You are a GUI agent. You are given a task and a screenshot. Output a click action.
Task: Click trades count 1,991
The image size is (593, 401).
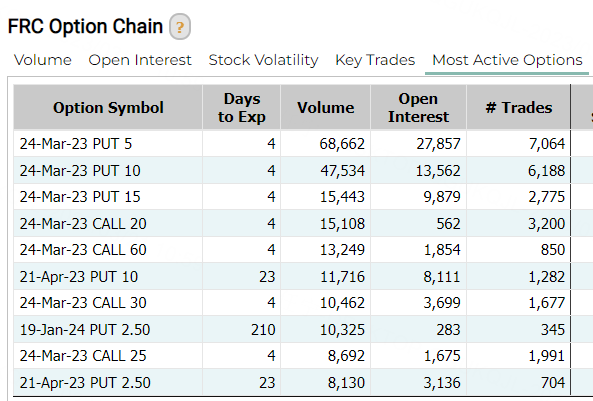(x=546, y=356)
